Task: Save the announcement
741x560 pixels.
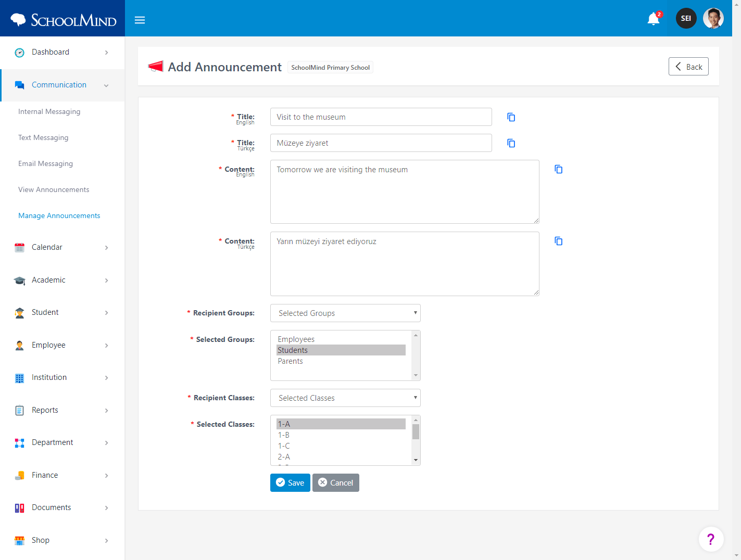Action: coord(290,482)
